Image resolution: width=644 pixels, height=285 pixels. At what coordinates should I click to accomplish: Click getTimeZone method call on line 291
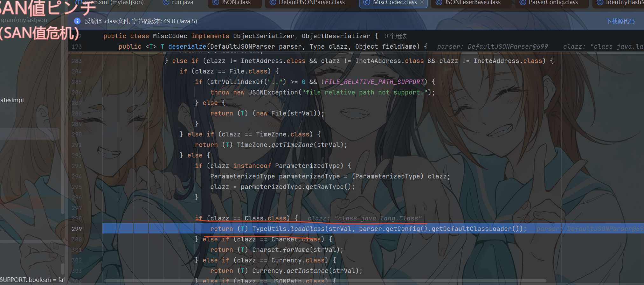coord(292,145)
